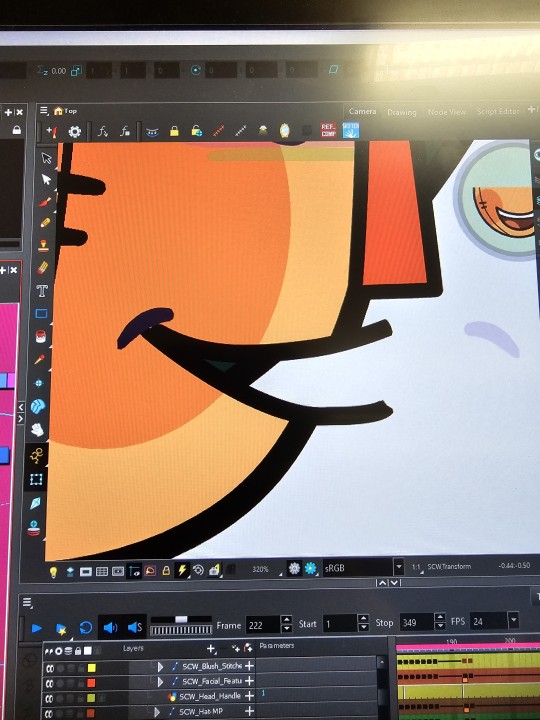Click the oval mirror icon in toolbar
This screenshot has height=720, width=540.
pyautogui.click(x=285, y=130)
